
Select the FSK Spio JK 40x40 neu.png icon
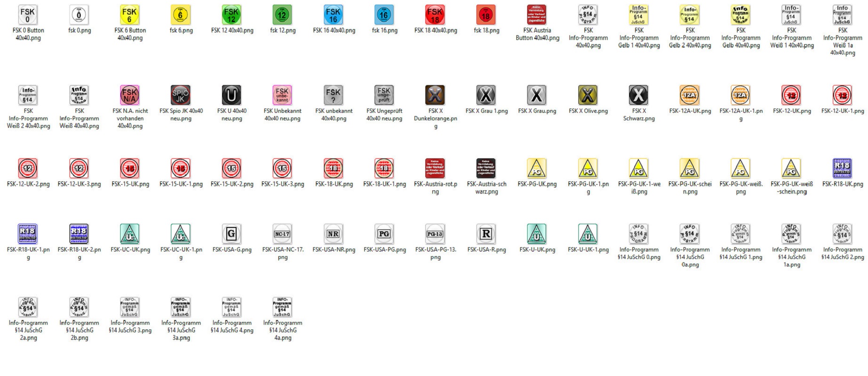[x=181, y=95]
